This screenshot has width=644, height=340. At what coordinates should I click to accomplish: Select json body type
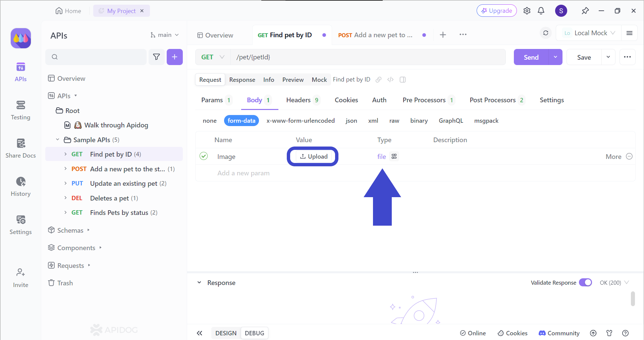click(351, 120)
